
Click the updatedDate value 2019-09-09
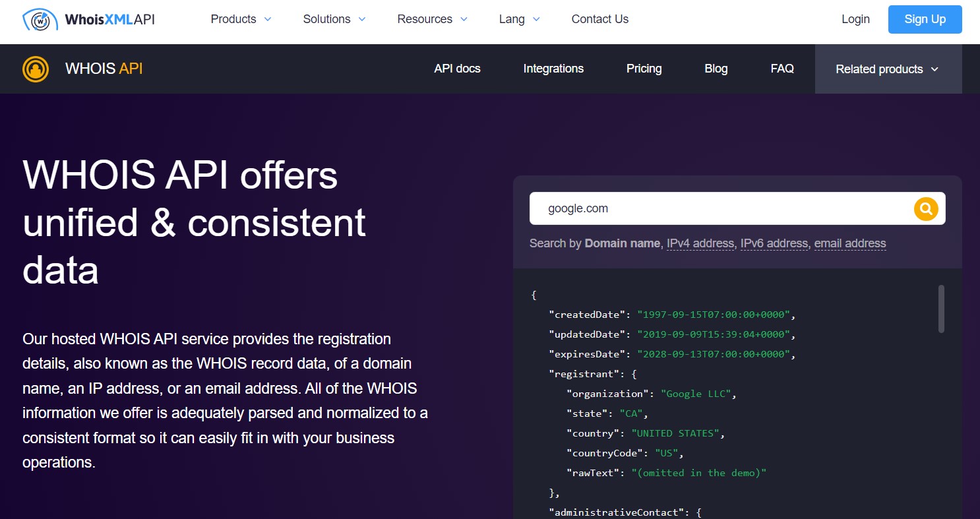[x=715, y=334]
